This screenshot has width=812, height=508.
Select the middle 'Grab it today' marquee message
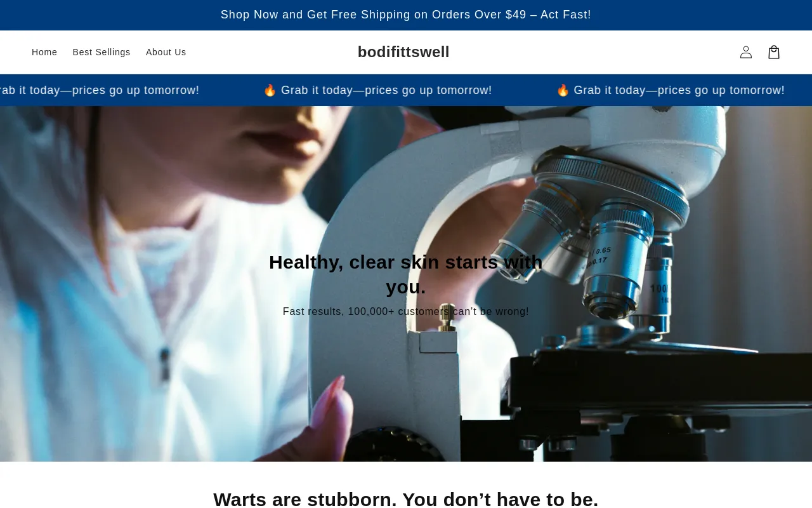386,90
